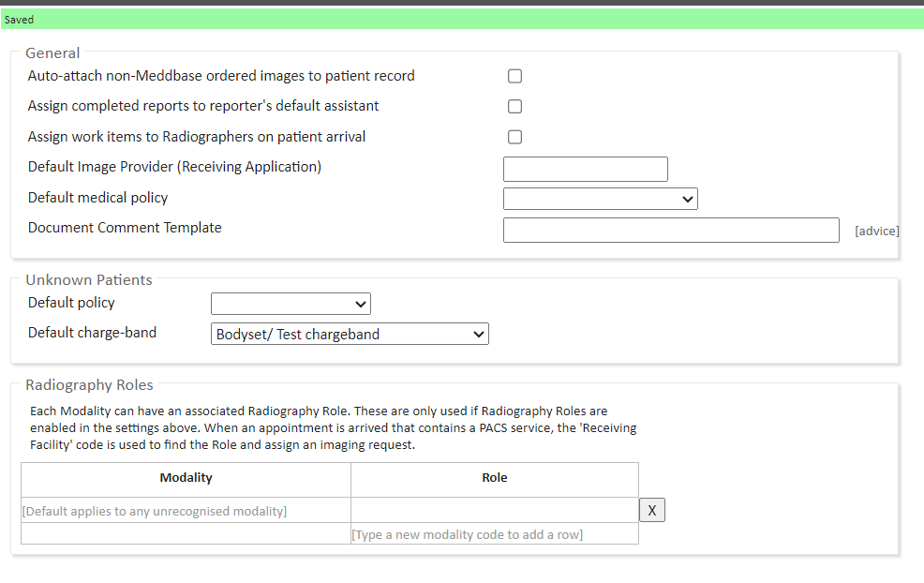Enable Auto-attach non-Meddbase ordered images checkbox

514,76
